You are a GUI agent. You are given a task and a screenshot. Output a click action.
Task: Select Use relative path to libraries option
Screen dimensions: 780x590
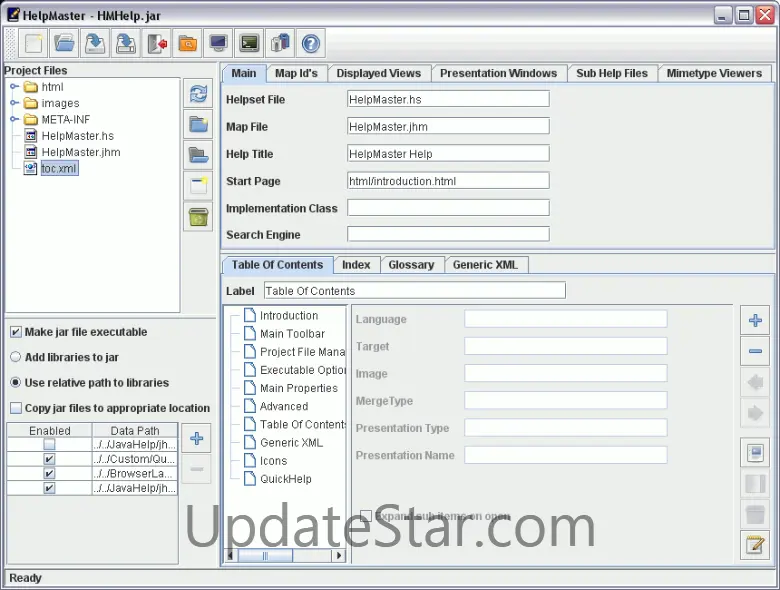point(16,383)
